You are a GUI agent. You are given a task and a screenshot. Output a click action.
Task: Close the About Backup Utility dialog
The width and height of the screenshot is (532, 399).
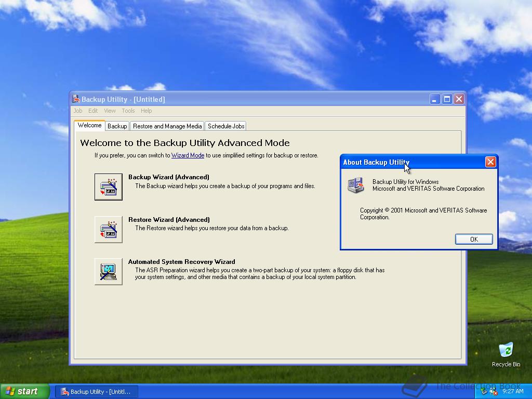pos(490,162)
